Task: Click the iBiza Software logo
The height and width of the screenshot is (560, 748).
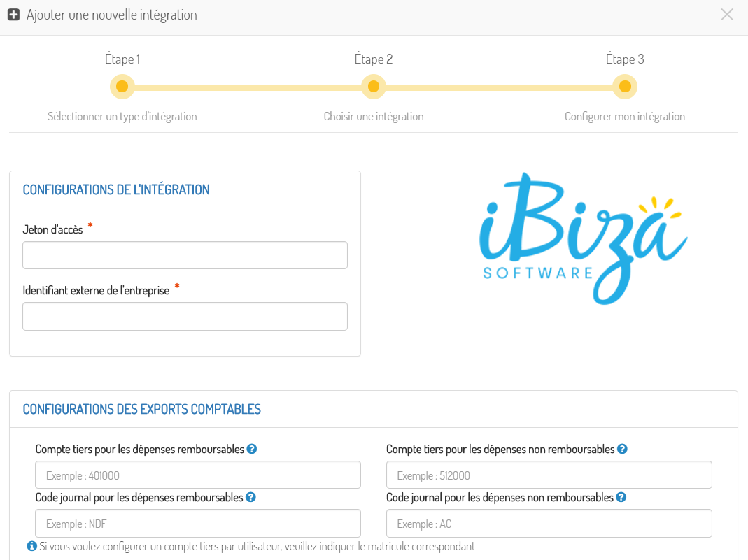Action: 583,238
